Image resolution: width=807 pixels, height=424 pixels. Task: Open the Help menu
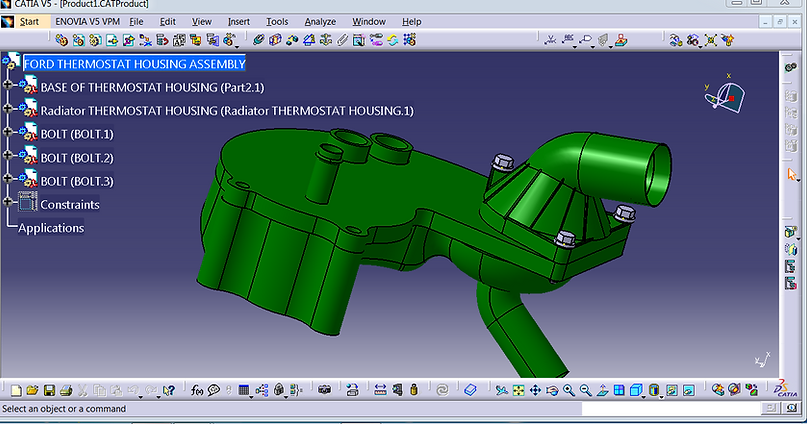click(411, 22)
